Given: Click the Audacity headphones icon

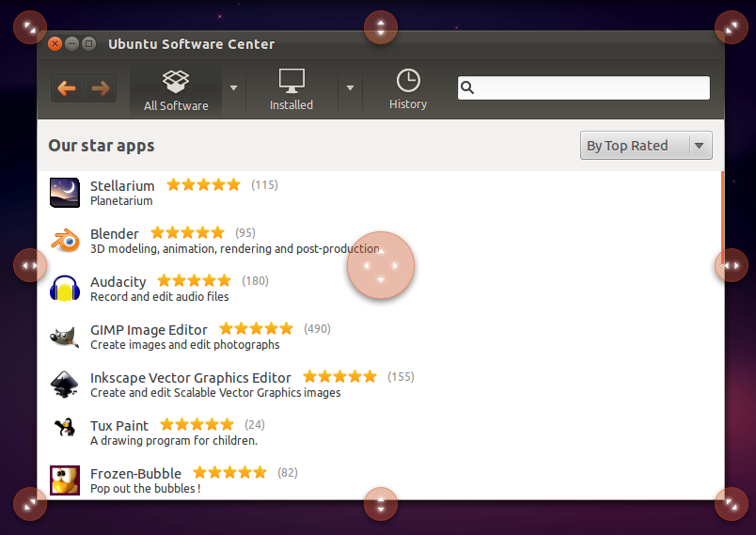Looking at the screenshot, I should click(x=65, y=289).
